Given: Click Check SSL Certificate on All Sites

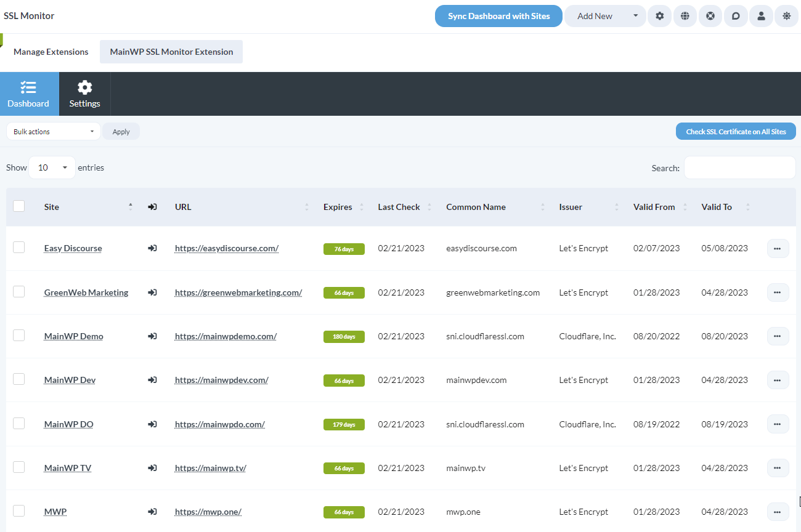Looking at the screenshot, I should 736,131.
